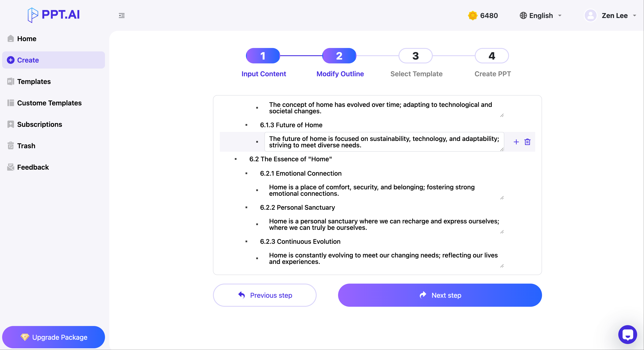Edit the Personal Sanctuary description text

384,224
